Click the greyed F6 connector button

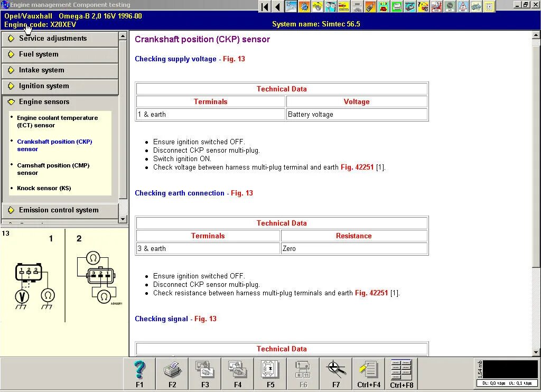point(303,374)
